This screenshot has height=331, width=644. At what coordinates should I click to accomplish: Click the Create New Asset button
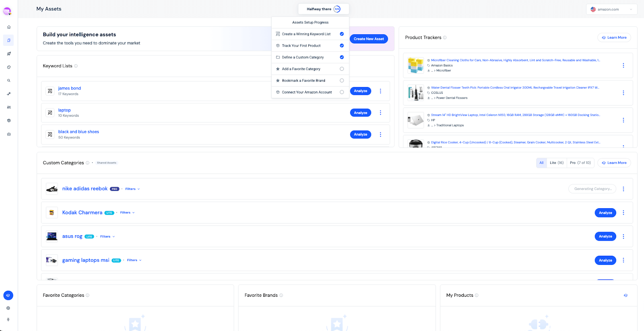point(369,39)
